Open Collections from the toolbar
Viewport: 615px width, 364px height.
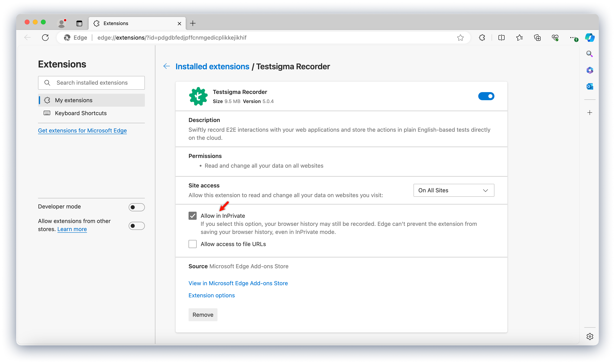[x=537, y=38]
